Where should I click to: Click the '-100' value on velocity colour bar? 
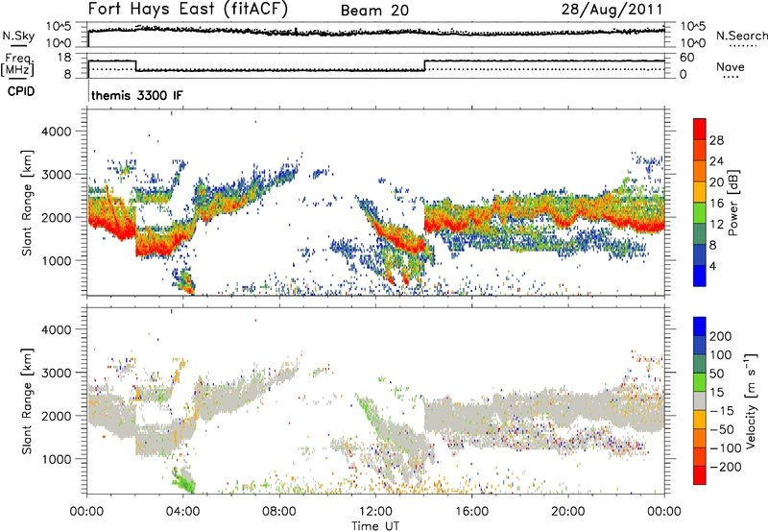point(725,448)
